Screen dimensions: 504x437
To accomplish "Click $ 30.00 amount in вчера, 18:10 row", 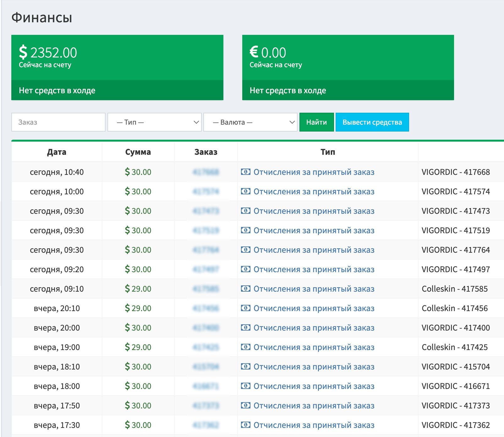I will 138,367.
